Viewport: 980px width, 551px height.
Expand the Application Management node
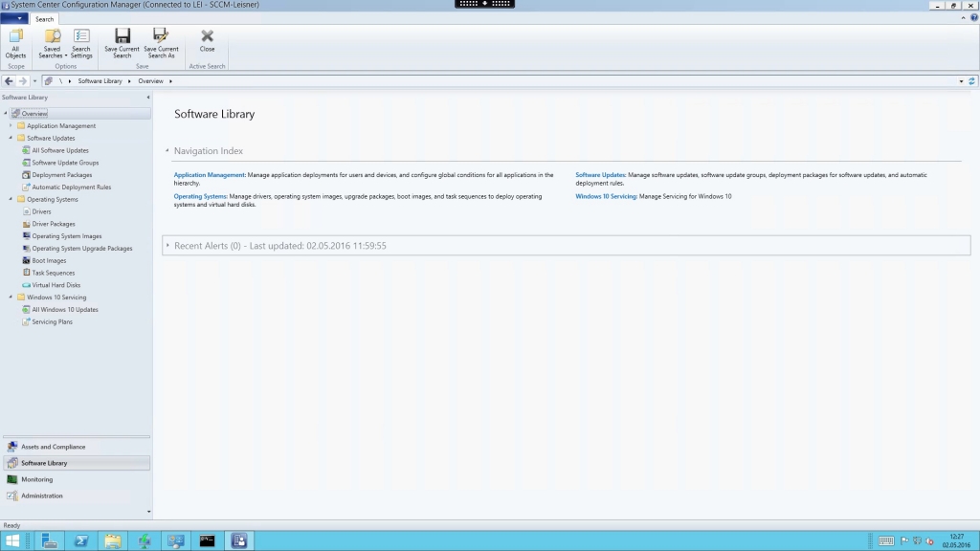pos(11,125)
